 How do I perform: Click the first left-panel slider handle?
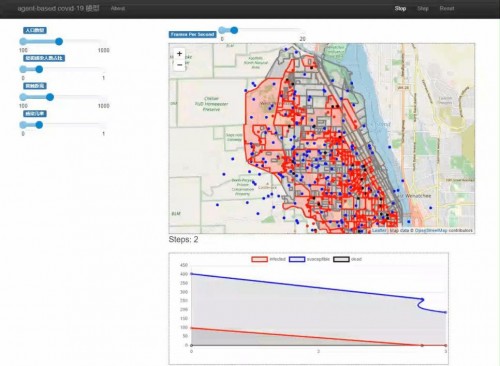tap(59, 41)
